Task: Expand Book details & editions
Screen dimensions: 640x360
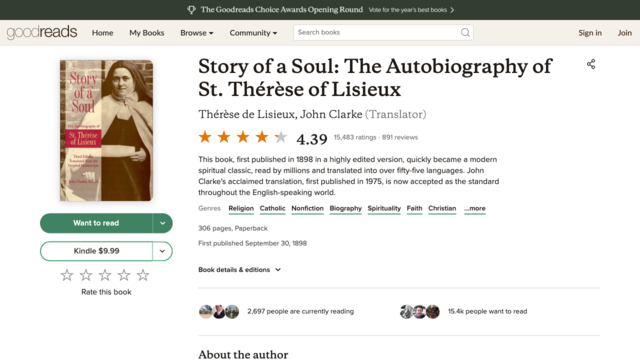Action: click(x=240, y=270)
